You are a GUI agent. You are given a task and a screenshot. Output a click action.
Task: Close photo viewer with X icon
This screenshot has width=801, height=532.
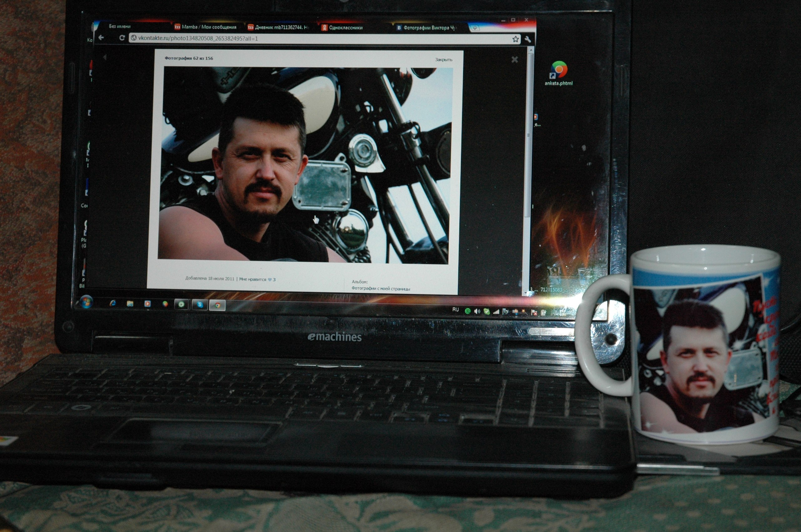pos(514,60)
